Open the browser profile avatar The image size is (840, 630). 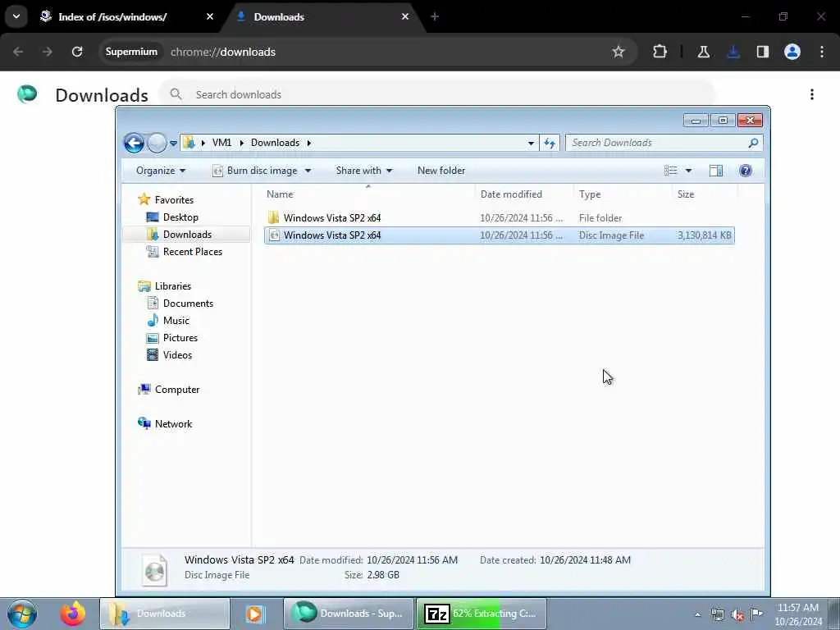pyautogui.click(x=792, y=52)
